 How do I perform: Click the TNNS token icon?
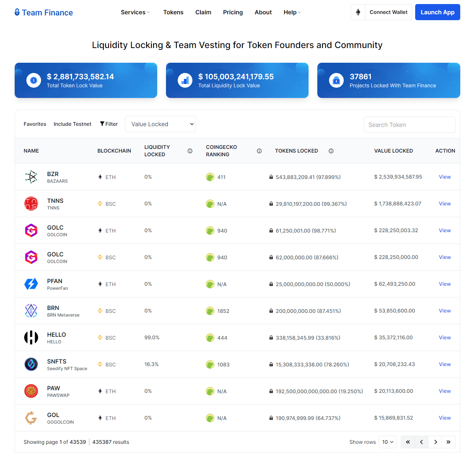tap(31, 204)
